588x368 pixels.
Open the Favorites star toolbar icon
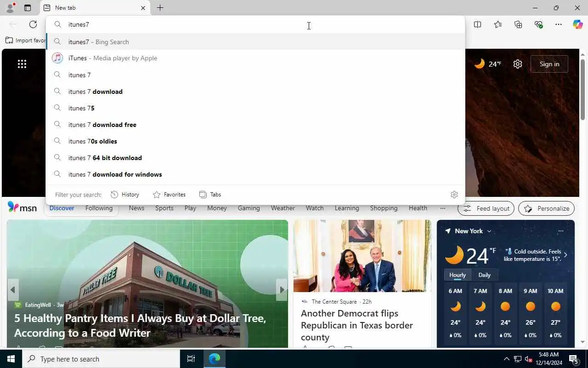498,24
